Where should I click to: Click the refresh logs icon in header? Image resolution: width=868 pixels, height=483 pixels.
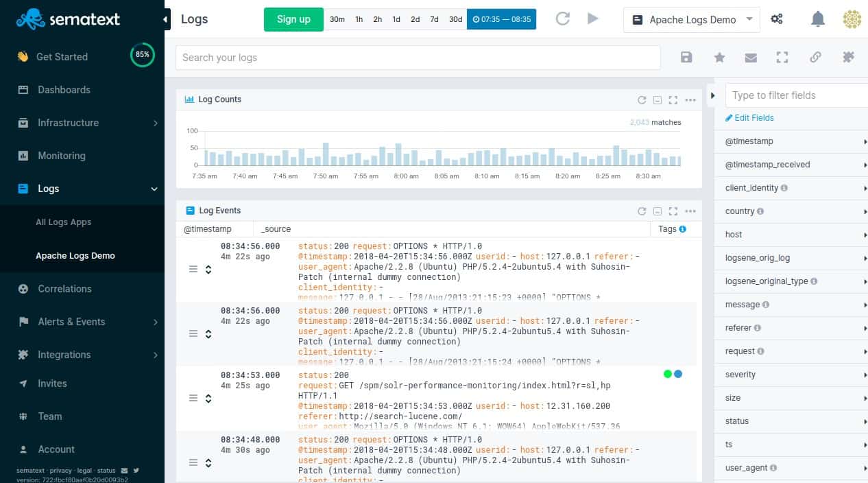click(x=563, y=19)
